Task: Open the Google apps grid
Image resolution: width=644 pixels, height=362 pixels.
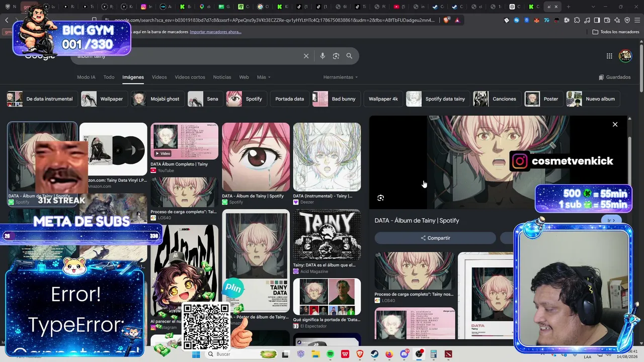Action: pos(609,56)
